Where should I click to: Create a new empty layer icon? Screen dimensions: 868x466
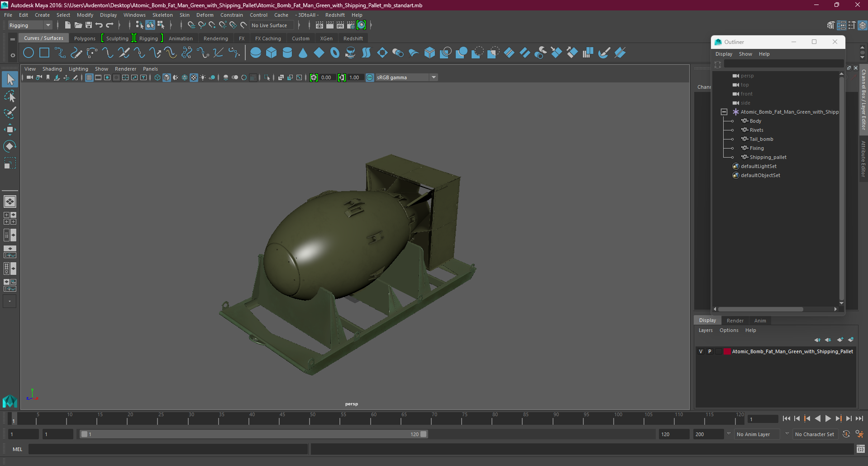(840, 340)
